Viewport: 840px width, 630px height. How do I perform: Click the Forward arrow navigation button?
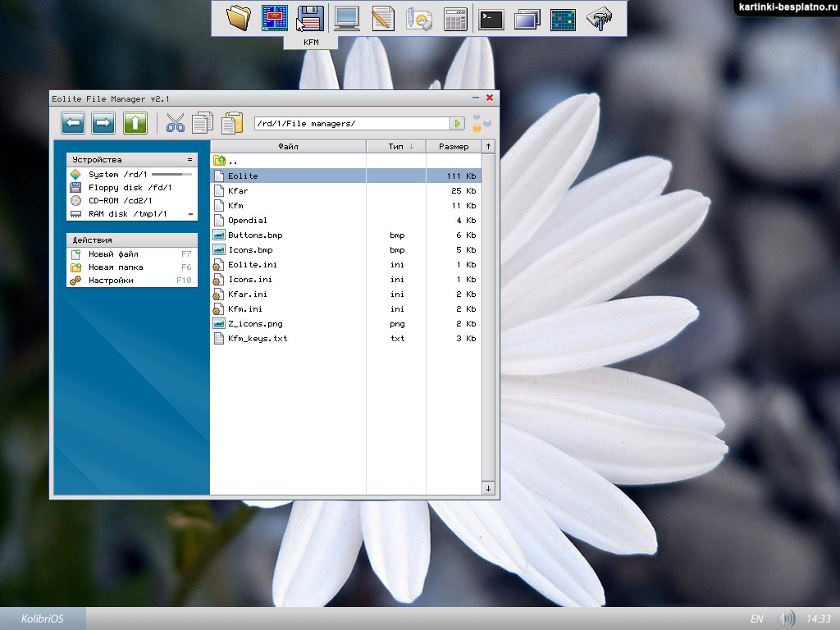pos(103,123)
